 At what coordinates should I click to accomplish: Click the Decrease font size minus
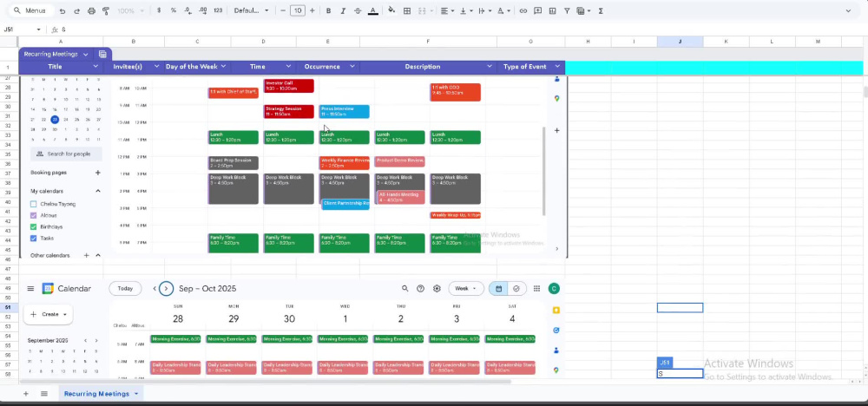click(x=283, y=10)
